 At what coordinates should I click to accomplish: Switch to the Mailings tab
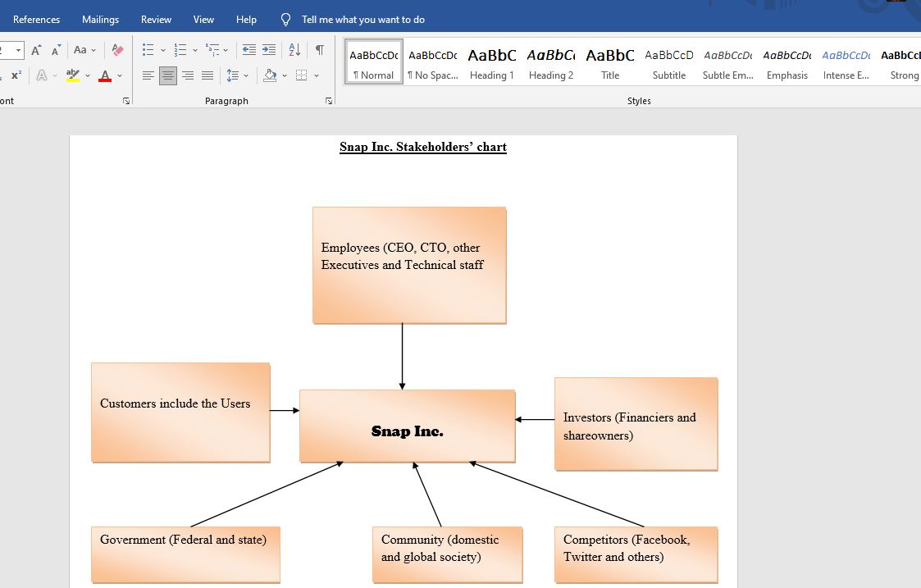(100, 20)
